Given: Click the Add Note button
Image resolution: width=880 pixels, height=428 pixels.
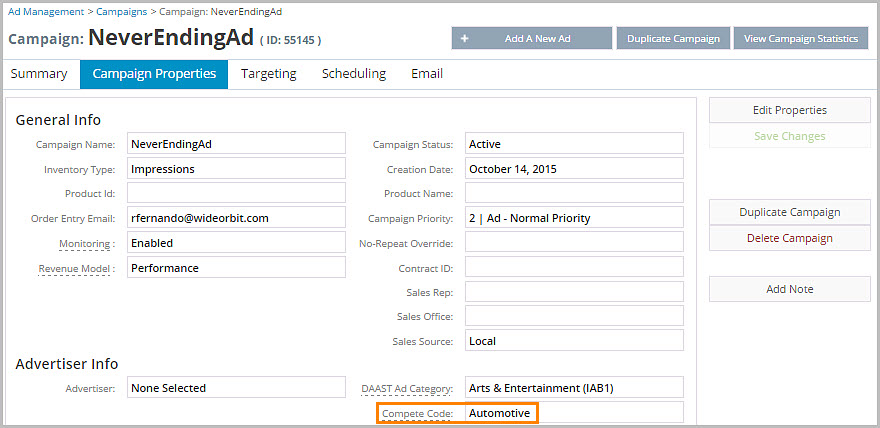Looking at the screenshot, I should [x=789, y=289].
